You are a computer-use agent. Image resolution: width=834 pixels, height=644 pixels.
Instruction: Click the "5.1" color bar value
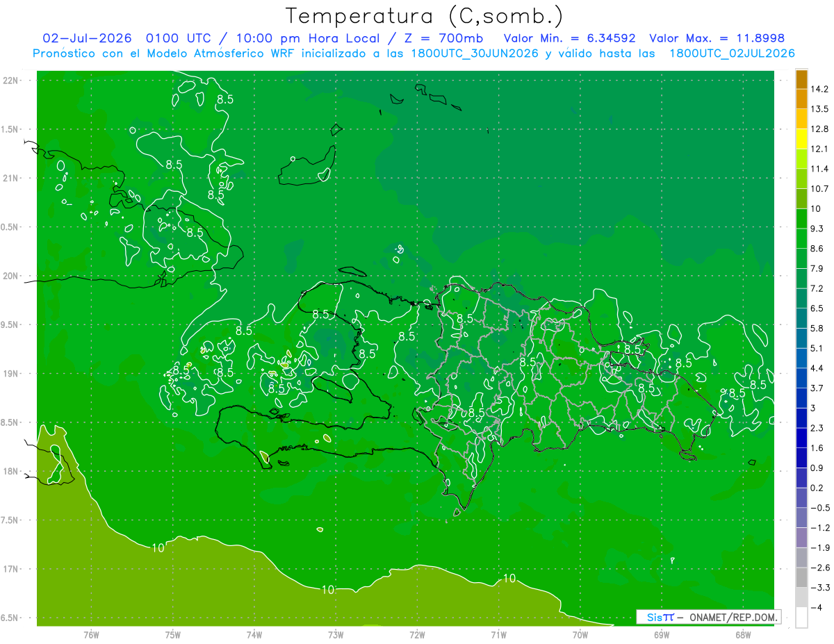click(x=817, y=348)
